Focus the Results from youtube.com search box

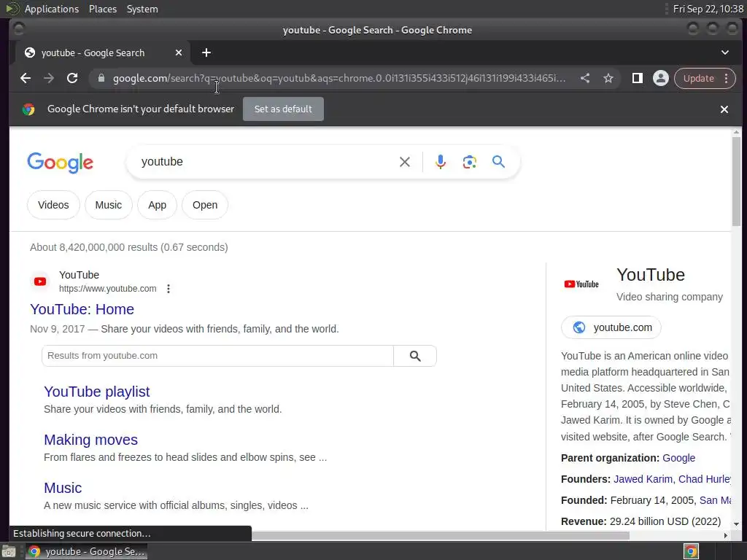[x=217, y=356]
